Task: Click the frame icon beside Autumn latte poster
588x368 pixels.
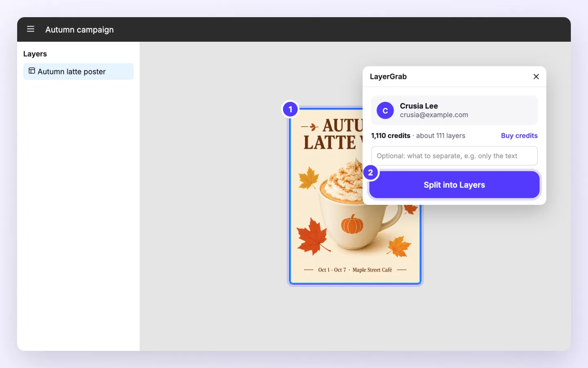Action: click(x=32, y=71)
